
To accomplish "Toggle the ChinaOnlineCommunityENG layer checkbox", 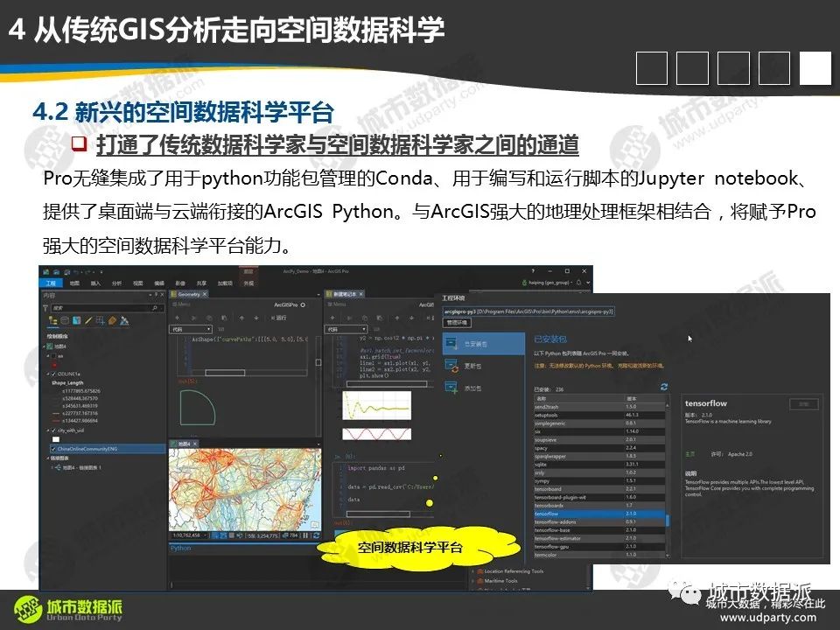I will tap(53, 449).
